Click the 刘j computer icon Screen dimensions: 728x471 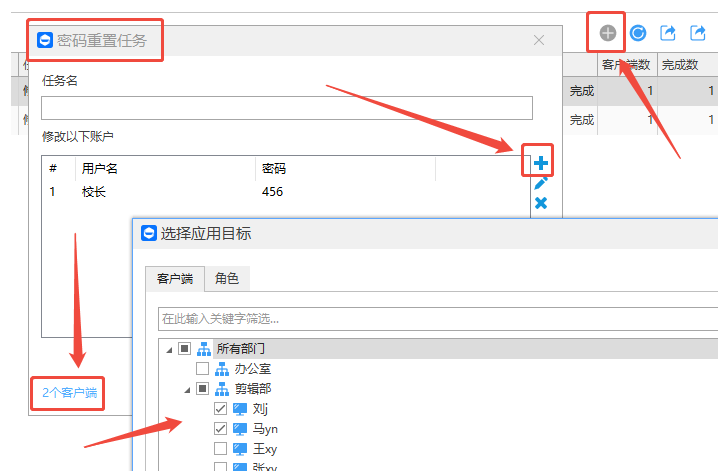point(240,409)
